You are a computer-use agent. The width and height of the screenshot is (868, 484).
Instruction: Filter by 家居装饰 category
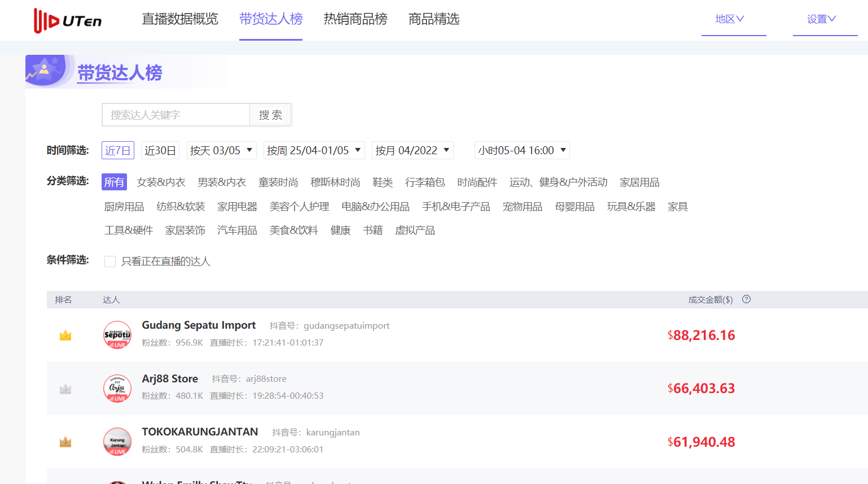pos(185,230)
